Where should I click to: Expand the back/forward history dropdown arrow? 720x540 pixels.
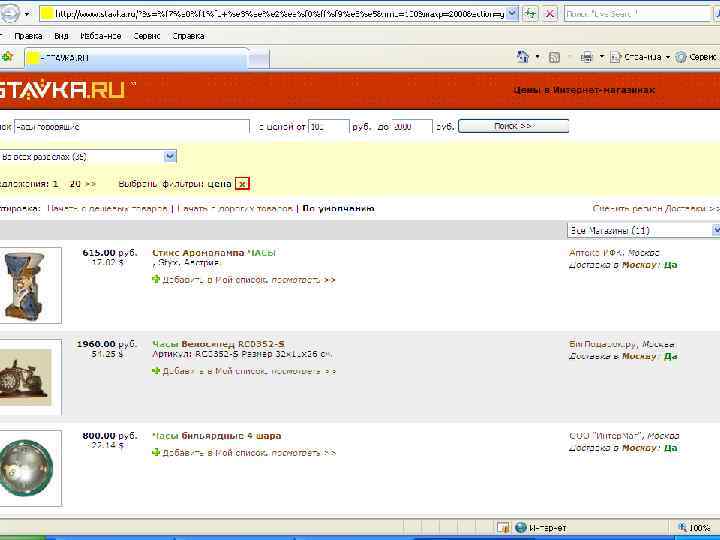27,14
